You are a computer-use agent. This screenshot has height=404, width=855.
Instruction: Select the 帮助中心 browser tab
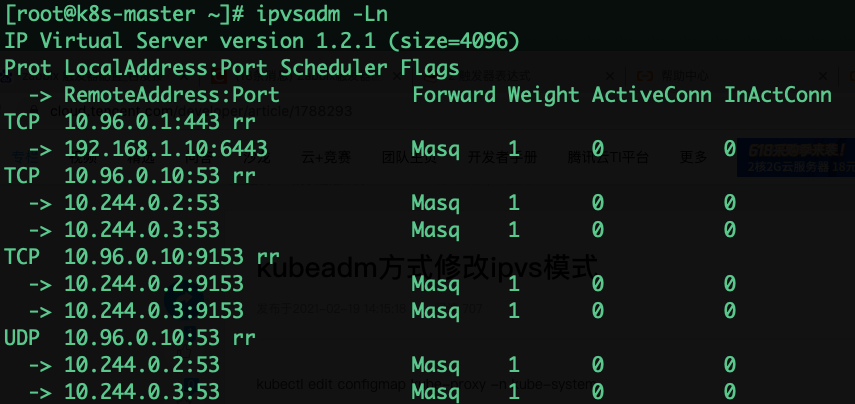pyautogui.click(x=684, y=76)
